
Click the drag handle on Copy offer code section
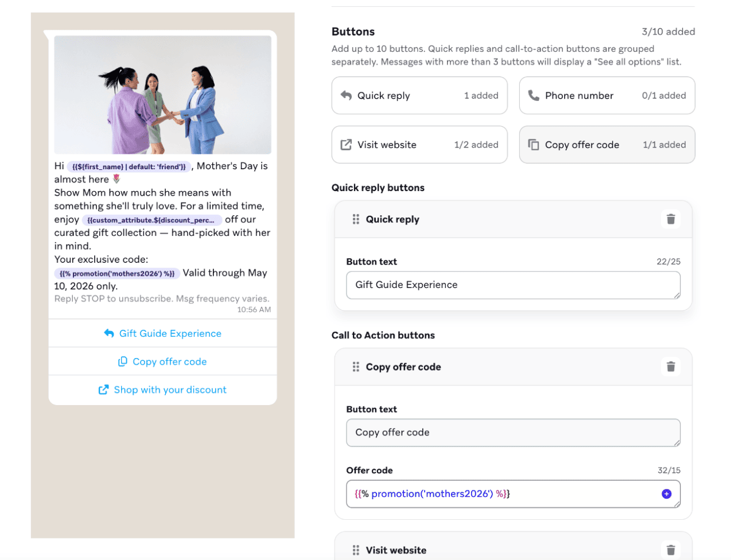[356, 366]
